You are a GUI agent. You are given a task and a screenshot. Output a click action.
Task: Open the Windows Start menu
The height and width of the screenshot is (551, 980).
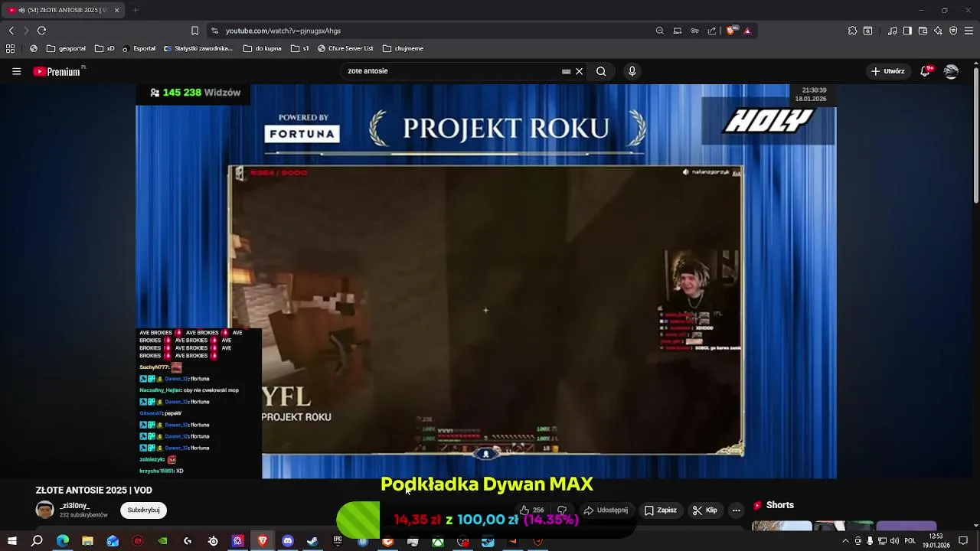(12, 541)
